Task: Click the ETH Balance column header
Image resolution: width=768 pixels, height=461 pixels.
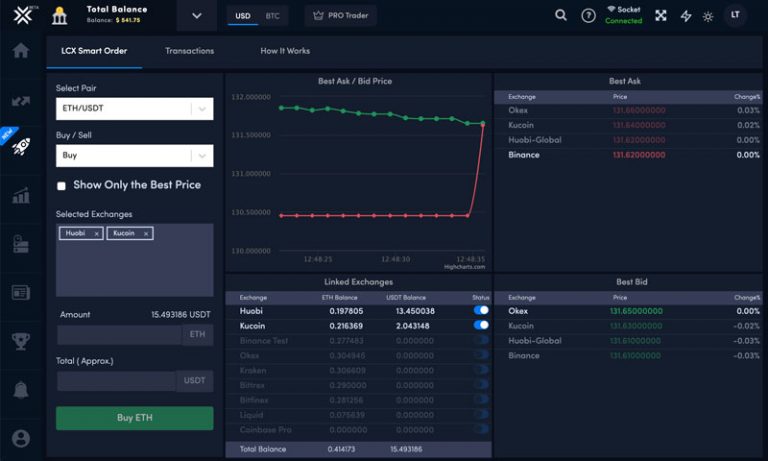Action: [339, 298]
